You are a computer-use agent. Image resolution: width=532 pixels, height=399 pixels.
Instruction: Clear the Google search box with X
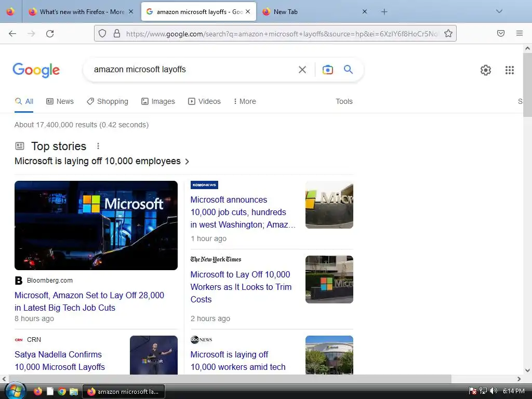coord(302,70)
